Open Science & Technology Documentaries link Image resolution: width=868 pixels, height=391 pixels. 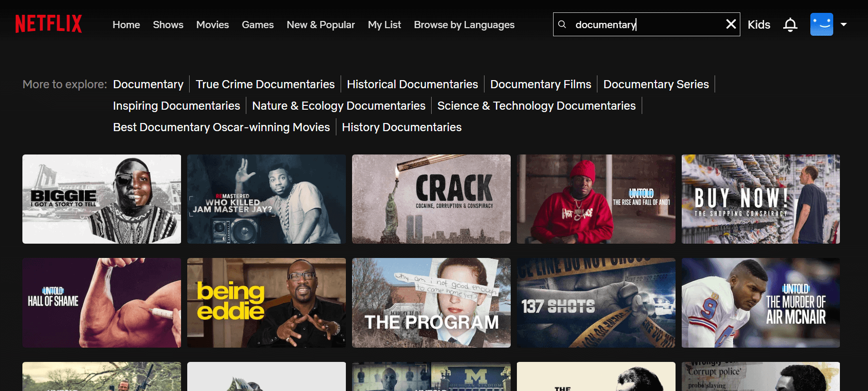[536, 106]
